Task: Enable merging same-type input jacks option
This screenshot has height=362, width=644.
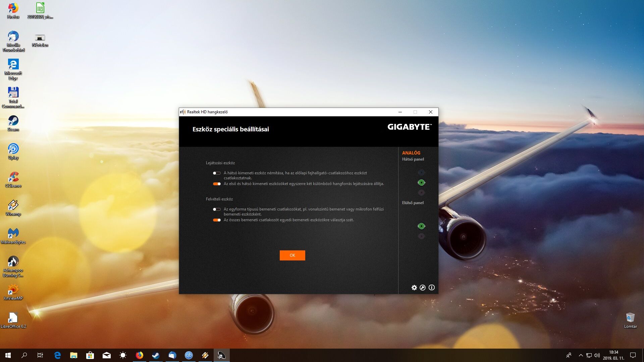Action: 217,209
